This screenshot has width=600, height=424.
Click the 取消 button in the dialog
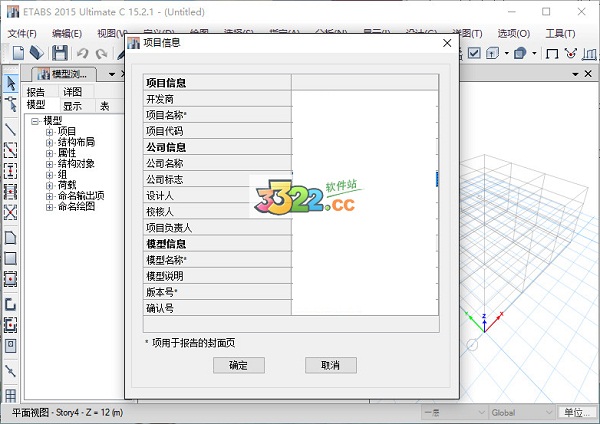331,365
